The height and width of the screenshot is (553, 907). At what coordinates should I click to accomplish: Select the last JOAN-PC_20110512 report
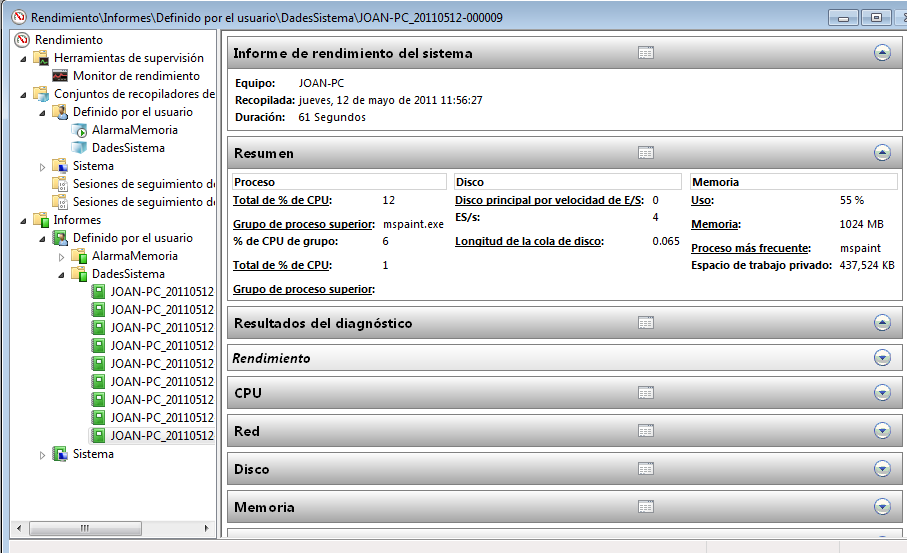[x=161, y=436]
